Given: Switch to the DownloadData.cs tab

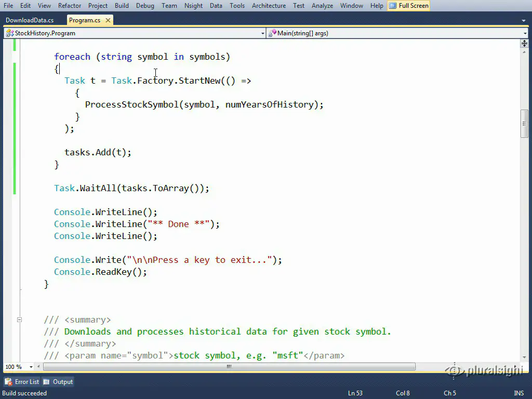Looking at the screenshot, I should click(30, 20).
